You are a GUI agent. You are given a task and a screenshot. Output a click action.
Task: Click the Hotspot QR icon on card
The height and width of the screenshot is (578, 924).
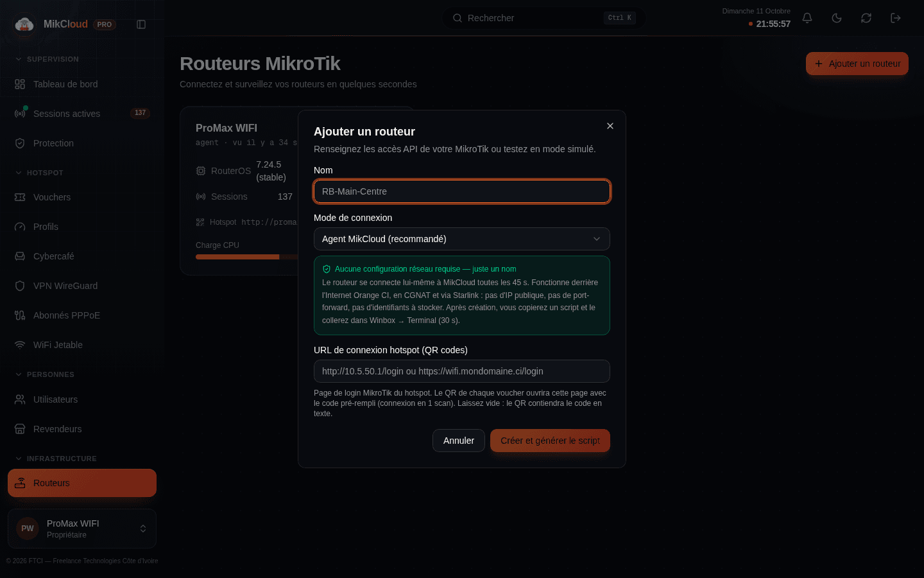(x=200, y=222)
